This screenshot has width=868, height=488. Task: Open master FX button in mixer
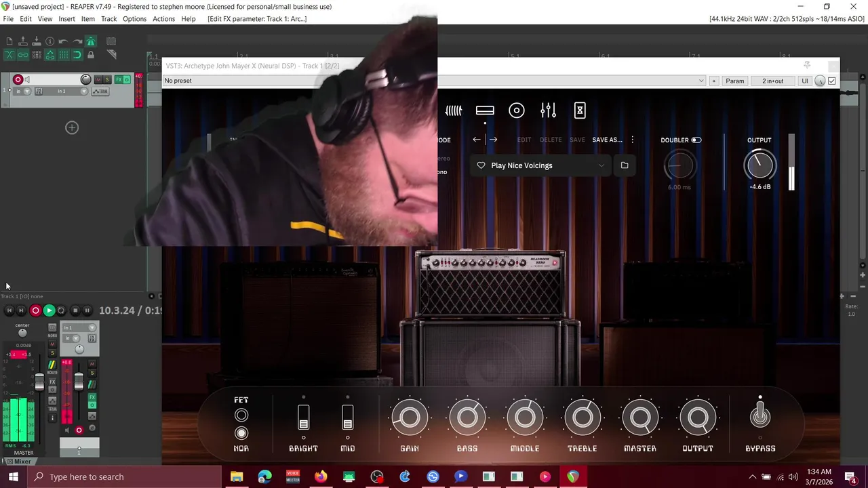click(x=52, y=382)
